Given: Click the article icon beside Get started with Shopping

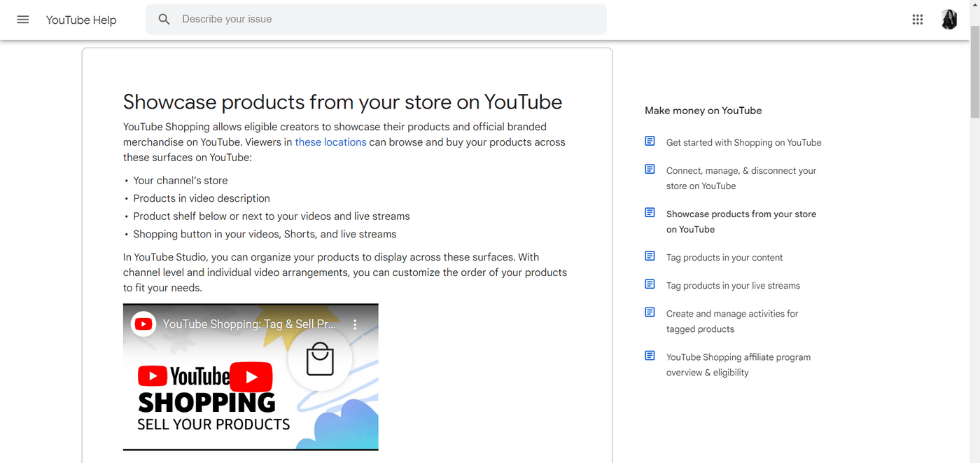Looking at the screenshot, I should coord(650,140).
